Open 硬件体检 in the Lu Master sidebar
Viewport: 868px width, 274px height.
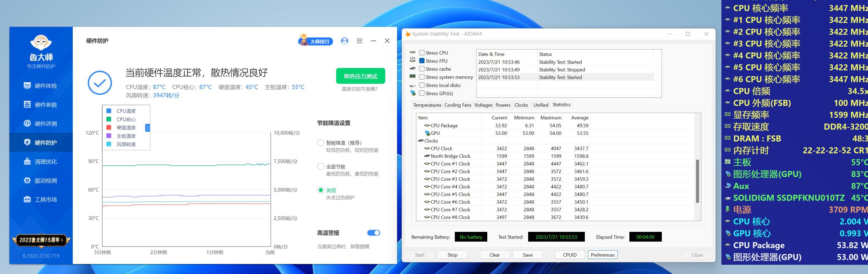pos(41,86)
